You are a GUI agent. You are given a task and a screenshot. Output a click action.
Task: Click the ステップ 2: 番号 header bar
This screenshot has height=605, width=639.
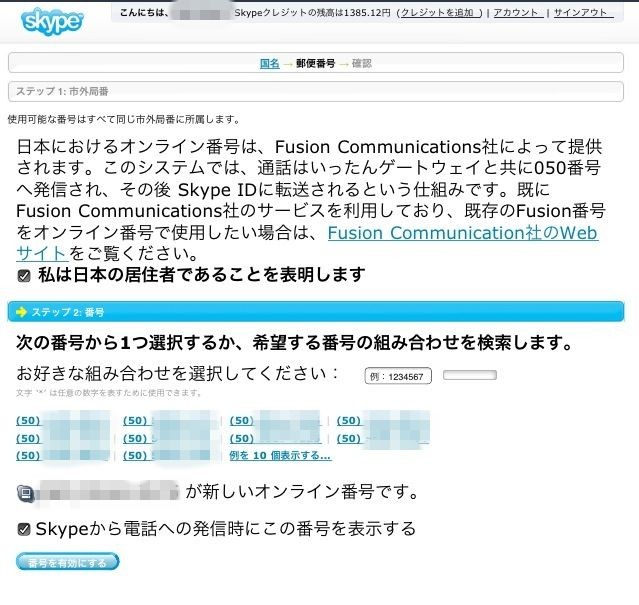pos(315,312)
